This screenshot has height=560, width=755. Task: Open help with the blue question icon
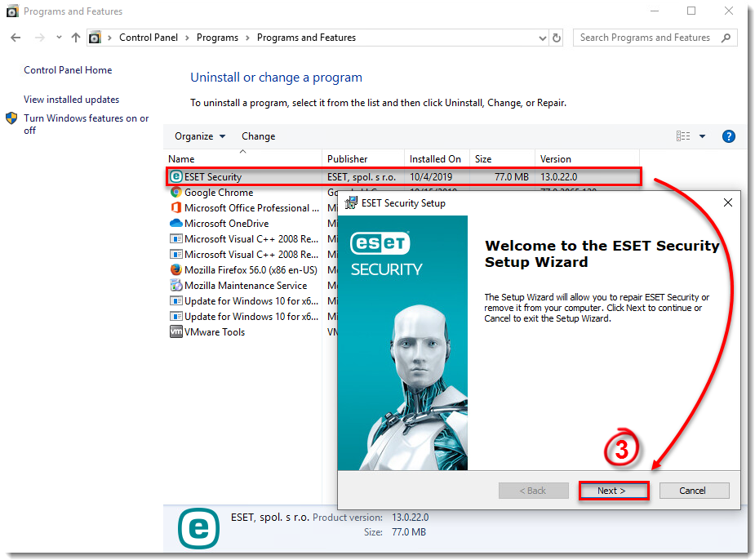click(729, 136)
